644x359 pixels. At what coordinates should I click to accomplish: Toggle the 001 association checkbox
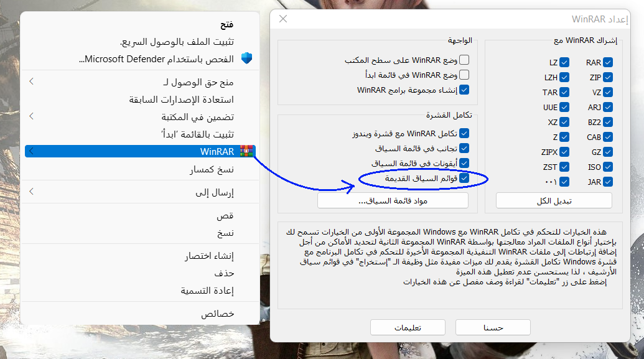tap(564, 182)
